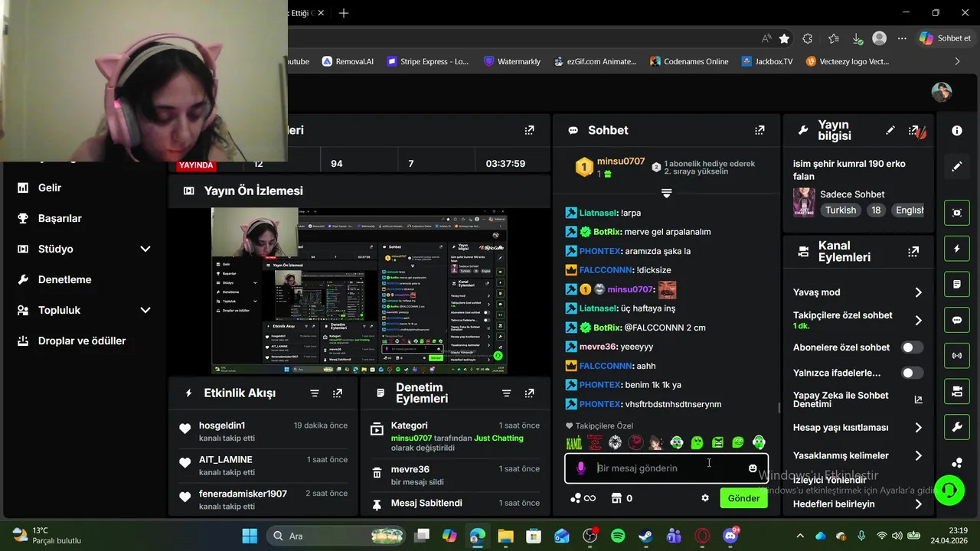Open Removal.AI bookmark
The image size is (980, 551).
pyautogui.click(x=348, y=61)
